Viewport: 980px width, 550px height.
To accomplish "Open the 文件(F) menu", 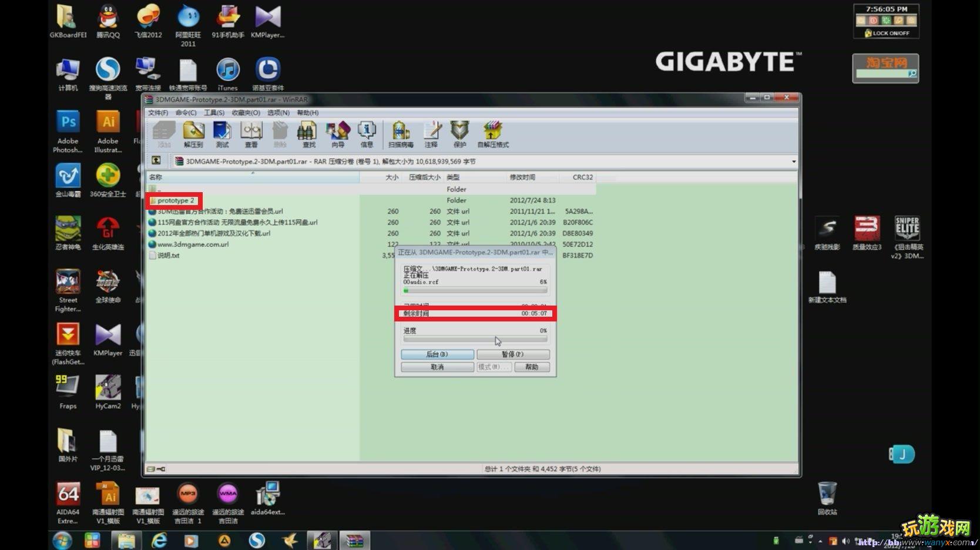I will [158, 113].
